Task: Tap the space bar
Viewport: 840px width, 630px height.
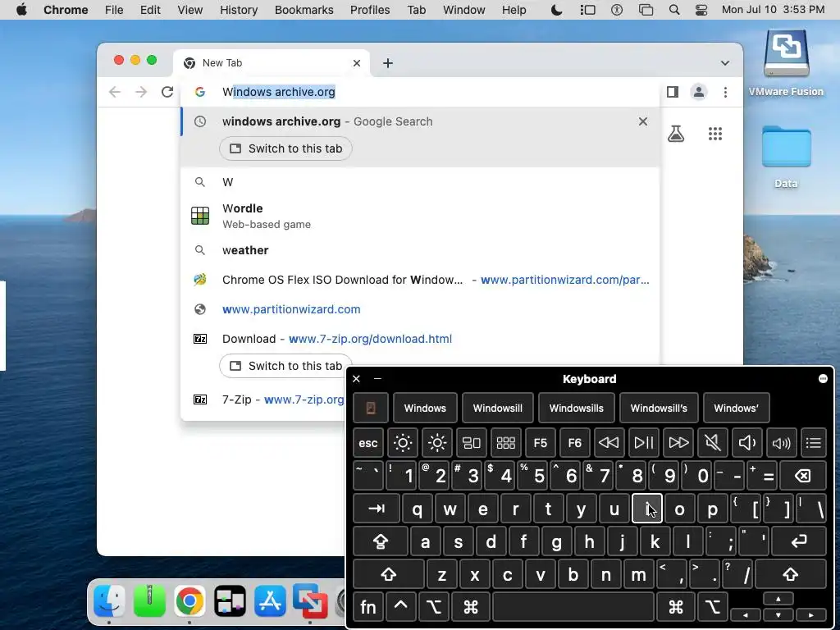Action: (573, 607)
